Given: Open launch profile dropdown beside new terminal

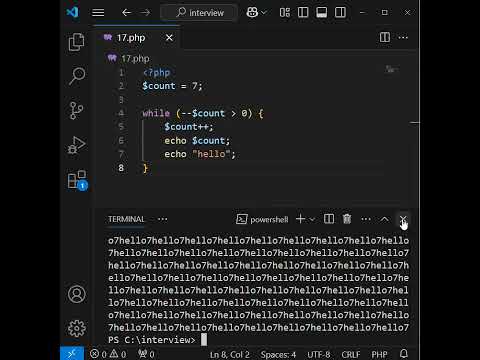Looking at the screenshot, I should click(x=312, y=219).
